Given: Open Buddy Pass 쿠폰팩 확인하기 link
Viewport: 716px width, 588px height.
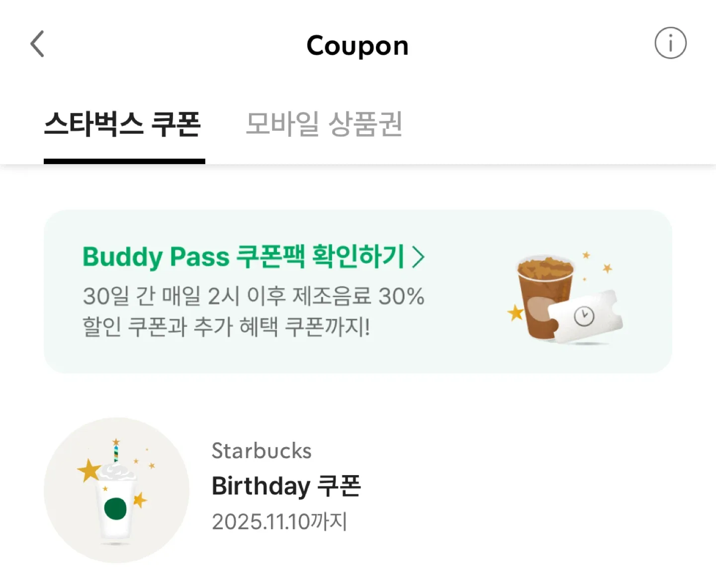Looking at the screenshot, I should (244, 257).
